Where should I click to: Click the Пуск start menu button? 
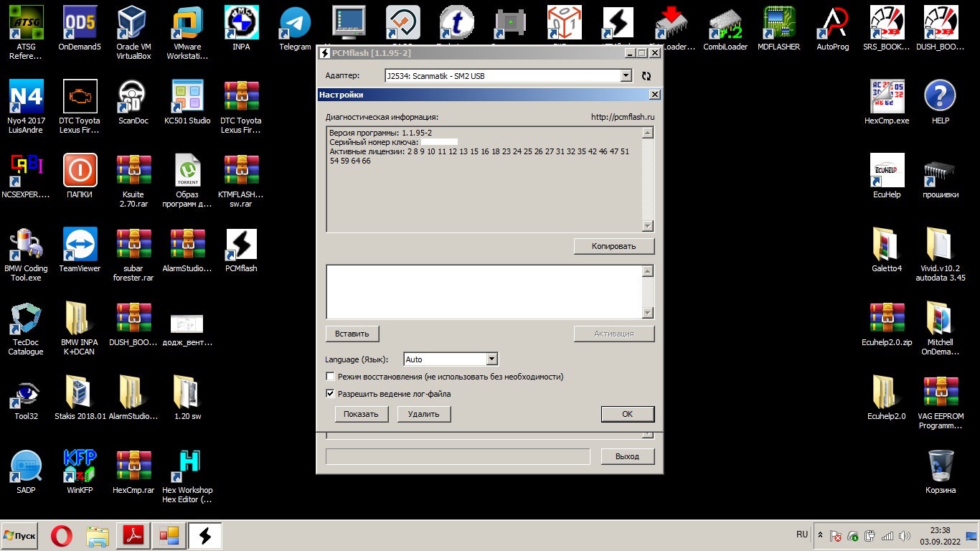point(19,536)
